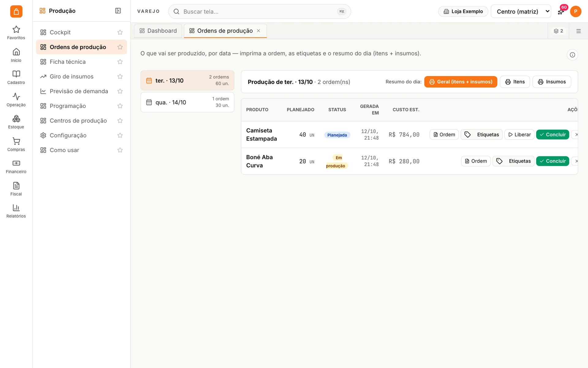This screenshot has width=588, height=368.
Task: Click Concluir for Boné Aba Curva
Action: click(x=552, y=161)
